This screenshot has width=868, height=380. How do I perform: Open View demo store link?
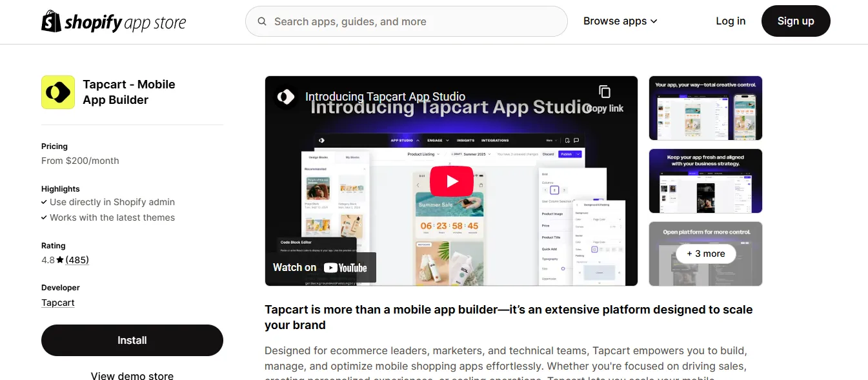pyautogui.click(x=132, y=375)
